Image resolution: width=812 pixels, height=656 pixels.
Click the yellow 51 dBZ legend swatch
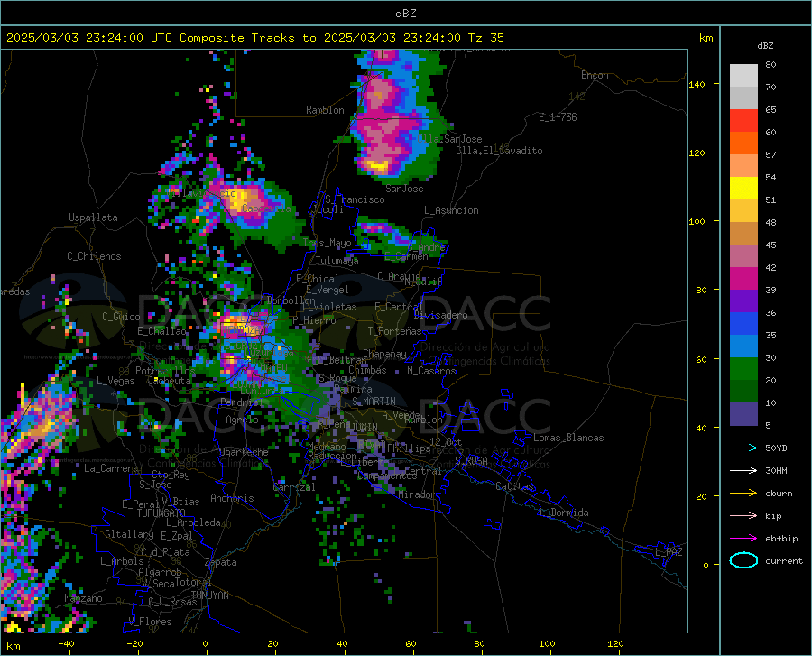pos(743,189)
